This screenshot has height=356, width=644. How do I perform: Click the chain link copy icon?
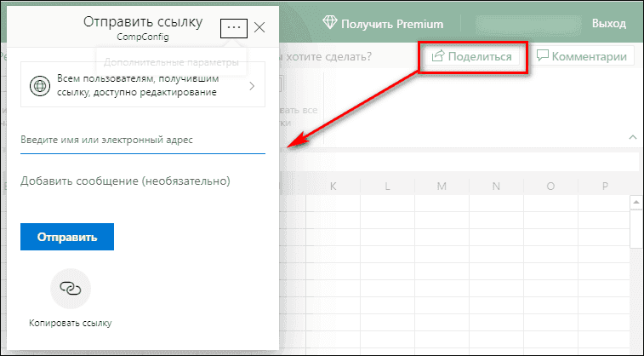pyautogui.click(x=71, y=289)
